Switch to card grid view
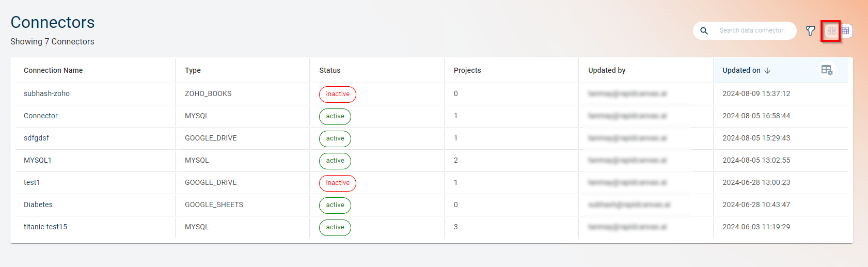Screen dimensions: 868x267 pos(831,31)
